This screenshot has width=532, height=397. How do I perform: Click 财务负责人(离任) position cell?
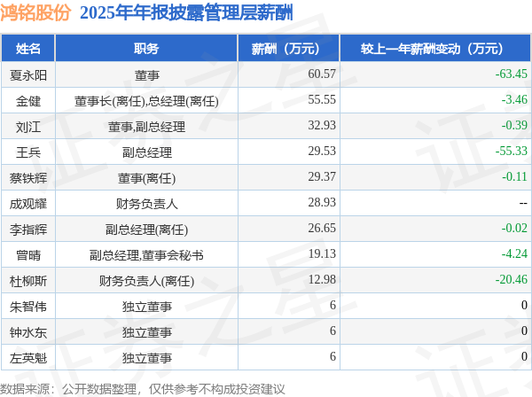tap(146, 281)
